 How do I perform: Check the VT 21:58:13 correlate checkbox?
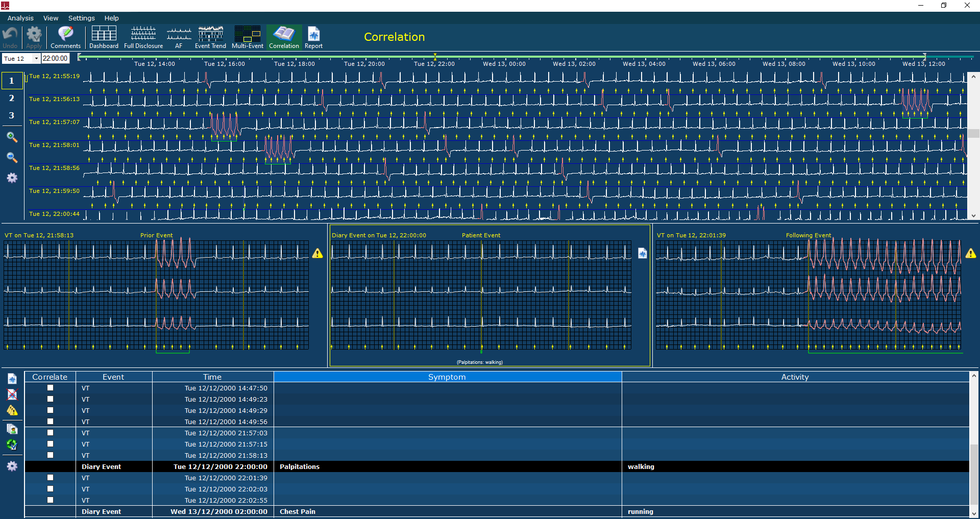click(x=50, y=455)
